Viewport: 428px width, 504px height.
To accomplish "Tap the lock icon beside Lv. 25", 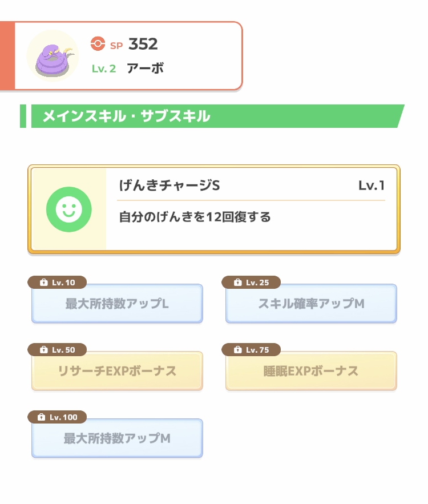I will point(237,283).
